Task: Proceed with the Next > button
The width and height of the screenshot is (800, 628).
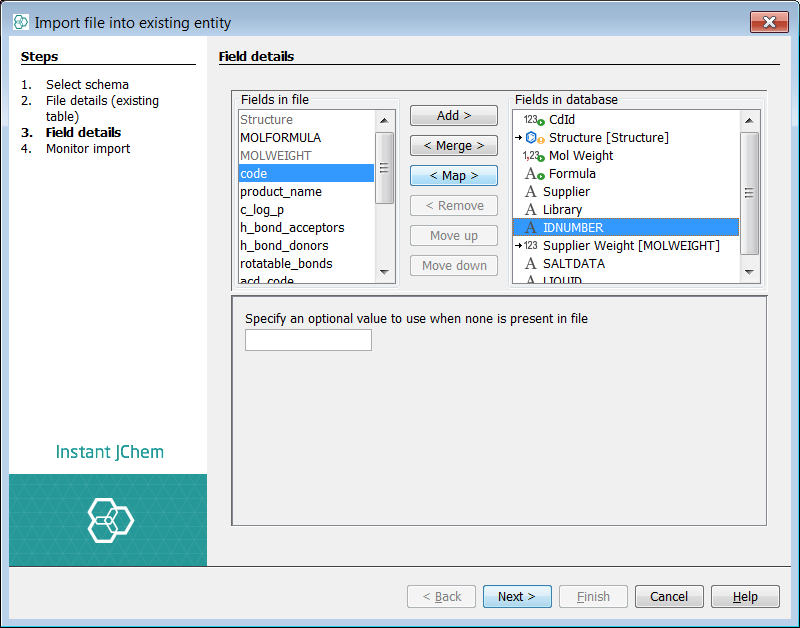Action: click(x=516, y=597)
